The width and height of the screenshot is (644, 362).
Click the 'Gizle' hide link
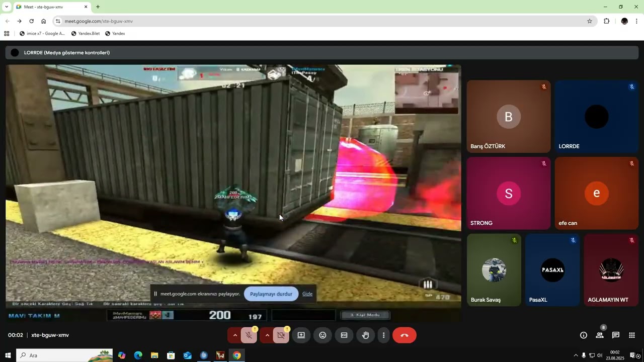(307, 294)
